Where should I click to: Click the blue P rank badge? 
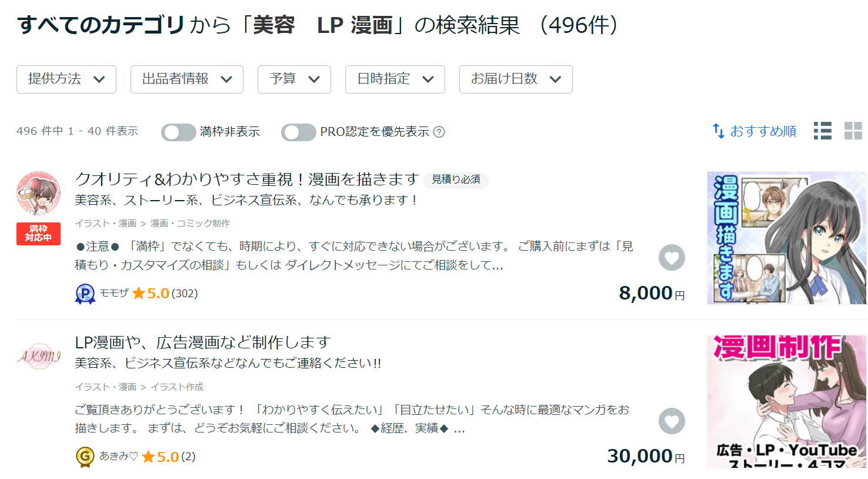85,294
